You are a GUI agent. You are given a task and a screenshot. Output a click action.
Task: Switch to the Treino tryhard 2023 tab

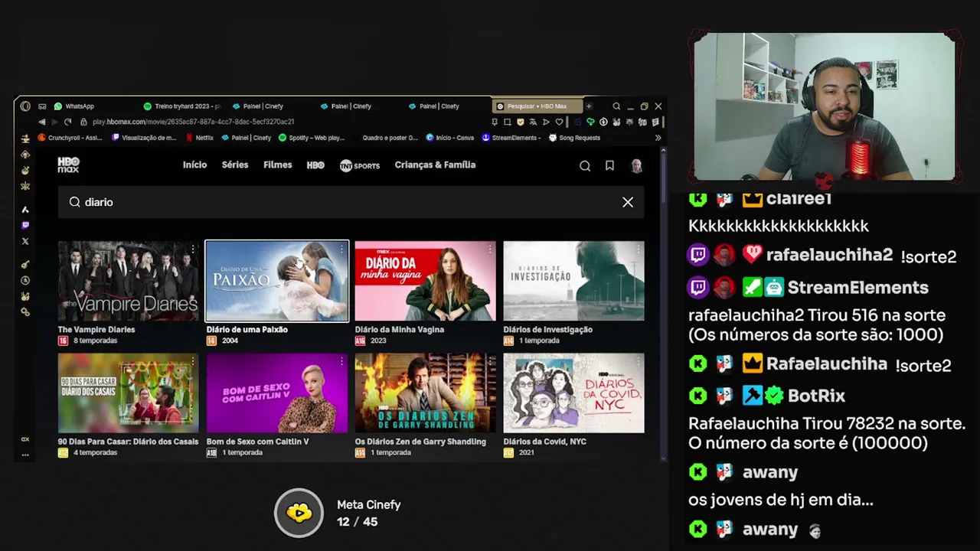click(182, 106)
